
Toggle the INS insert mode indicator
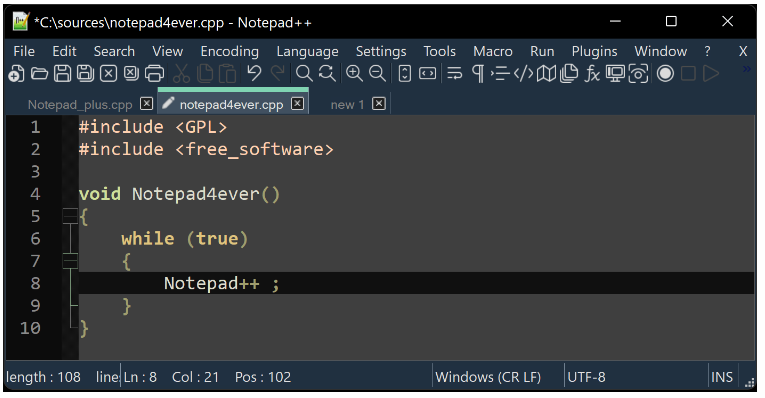[x=722, y=377]
